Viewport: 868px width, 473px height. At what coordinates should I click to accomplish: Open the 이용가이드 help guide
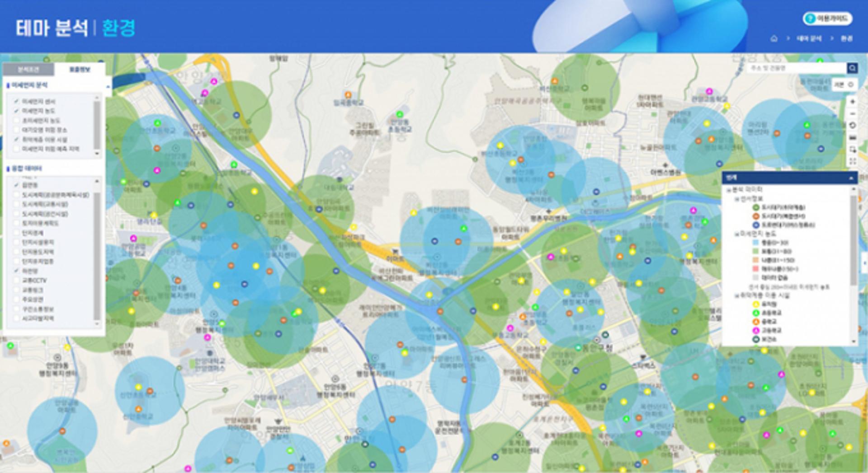pos(828,19)
